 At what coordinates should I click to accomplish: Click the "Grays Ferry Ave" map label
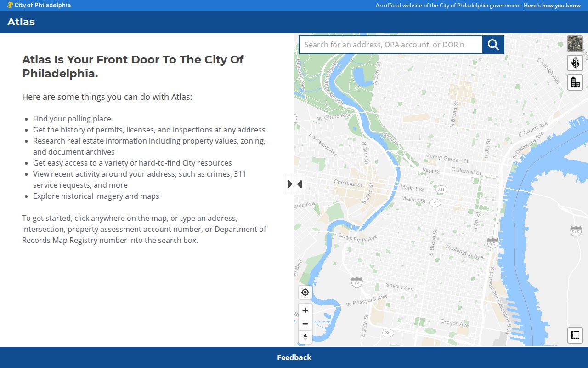coord(357,237)
